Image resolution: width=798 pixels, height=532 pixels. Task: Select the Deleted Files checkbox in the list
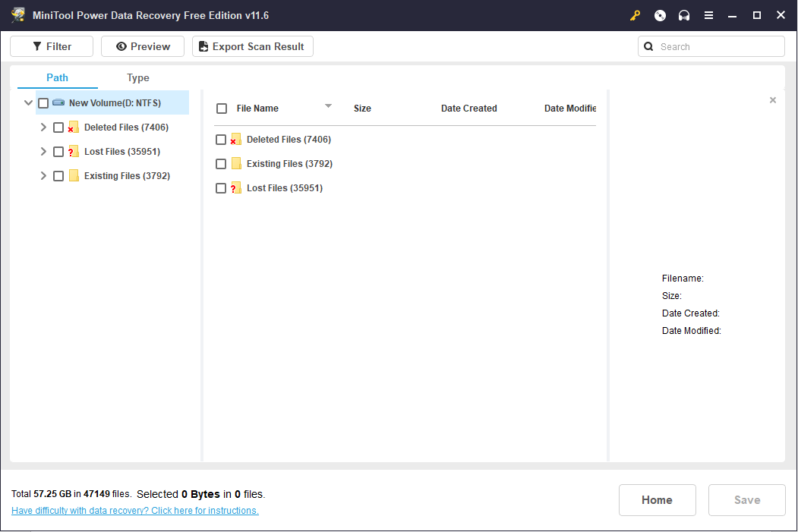click(x=222, y=139)
